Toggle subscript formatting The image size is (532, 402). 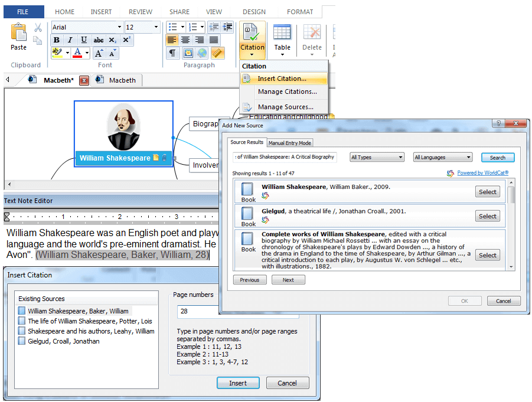click(x=112, y=40)
